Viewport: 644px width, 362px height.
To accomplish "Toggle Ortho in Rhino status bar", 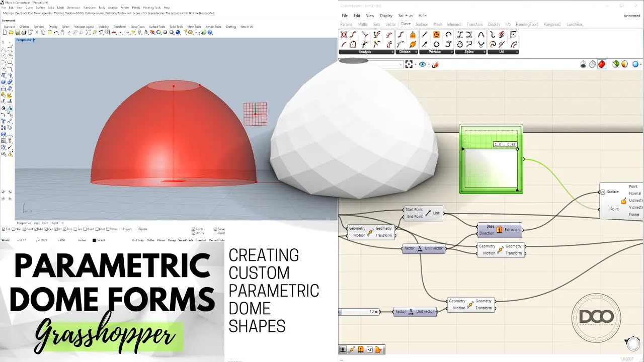I will [150, 240].
